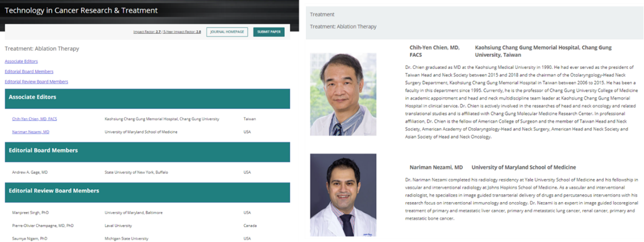Select the Technology in Cancer Research & Treatment title
The height and width of the screenshot is (242, 644).
81,10
